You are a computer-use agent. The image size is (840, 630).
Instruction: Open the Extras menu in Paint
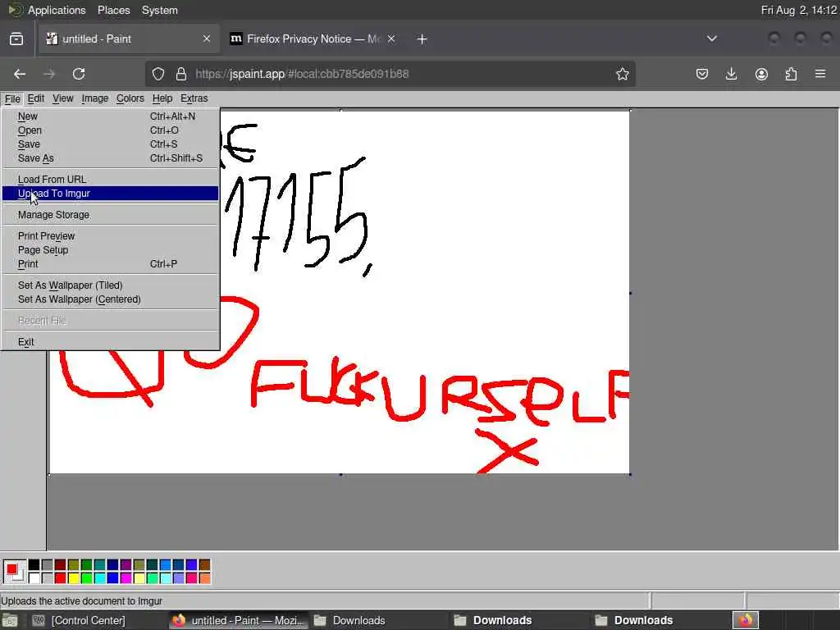pos(194,98)
